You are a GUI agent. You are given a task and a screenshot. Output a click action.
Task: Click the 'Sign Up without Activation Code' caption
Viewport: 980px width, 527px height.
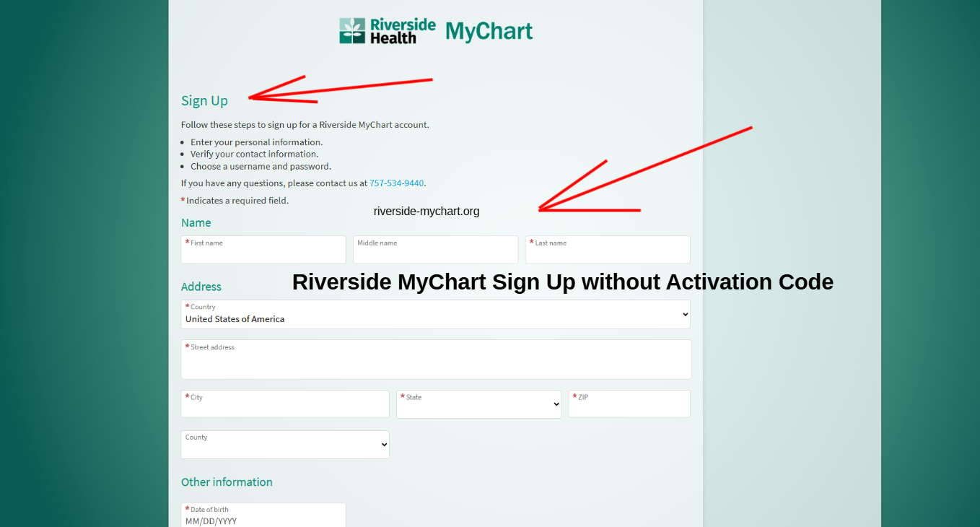tap(562, 282)
